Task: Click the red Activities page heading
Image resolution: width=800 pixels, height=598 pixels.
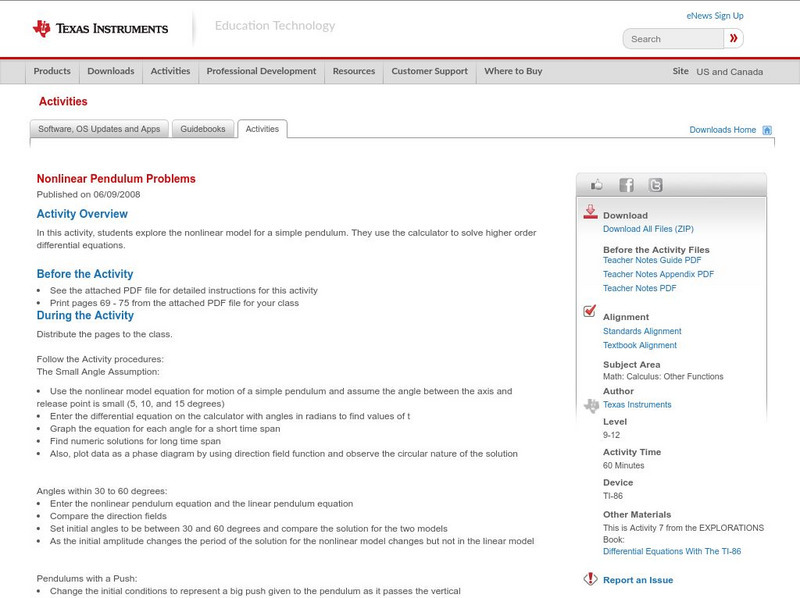Action: tap(63, 102)
